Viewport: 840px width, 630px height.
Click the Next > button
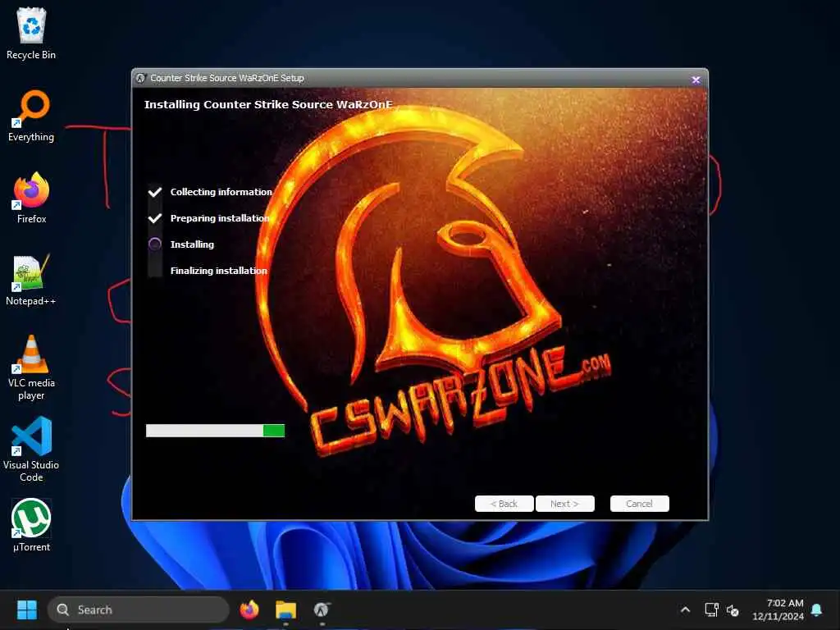click(x=564, y=504)
